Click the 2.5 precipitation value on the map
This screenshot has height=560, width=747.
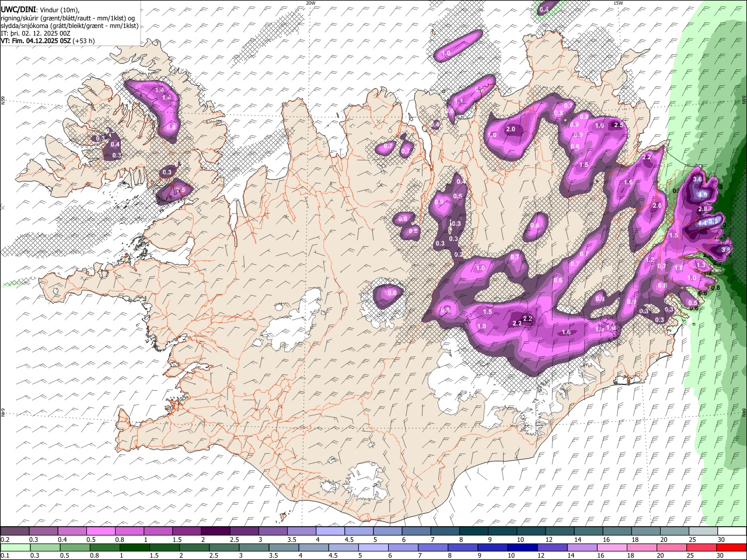click(x=619, y=125)
